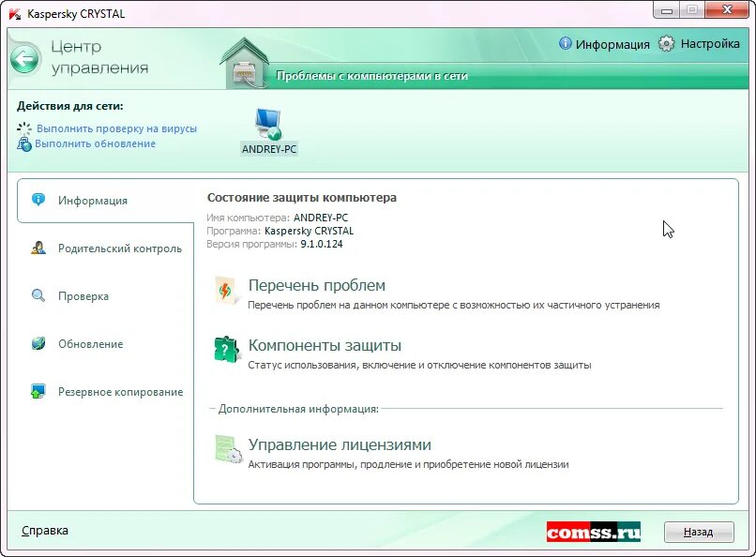Image resolution: width=756 pixels, height=557 pixels.
Task: Click the computer name value ANDREY-PC
Action: point(321,218)
